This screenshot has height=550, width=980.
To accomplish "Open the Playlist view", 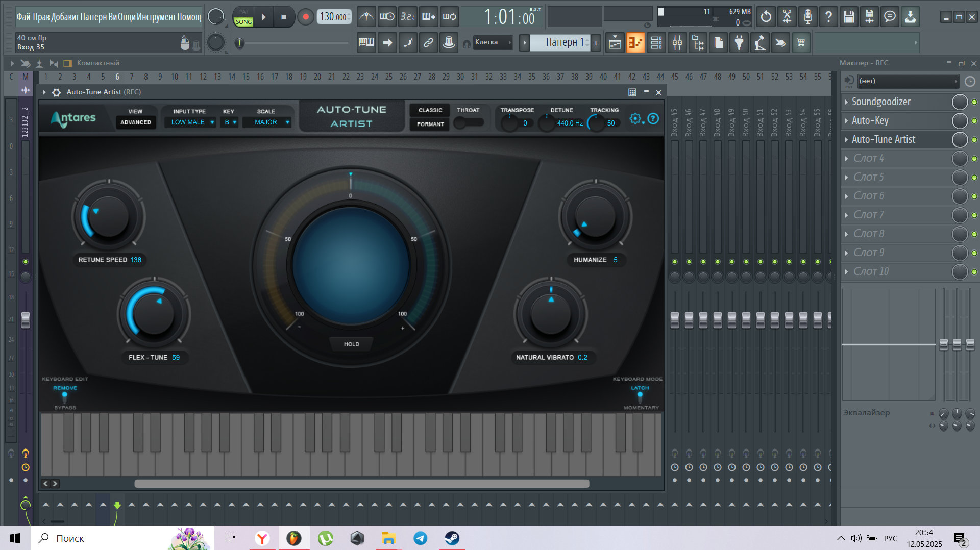I will (x=615, y=43).
